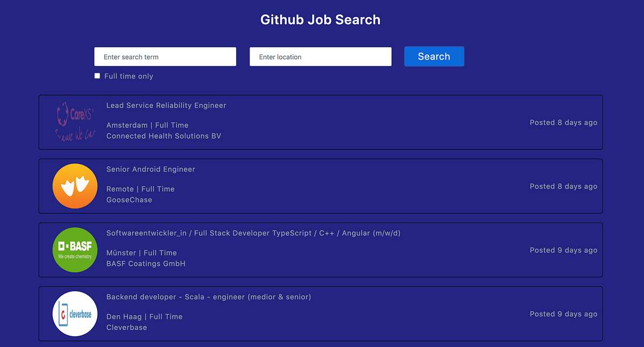Click the blue Search button

tap(434, 56)
